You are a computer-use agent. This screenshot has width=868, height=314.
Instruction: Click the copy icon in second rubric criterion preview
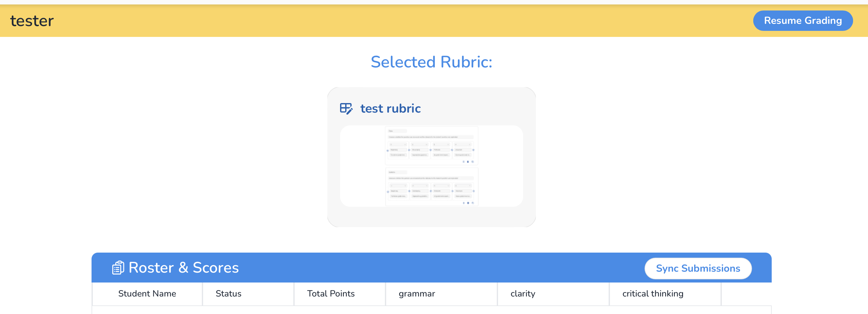point(473,203)
